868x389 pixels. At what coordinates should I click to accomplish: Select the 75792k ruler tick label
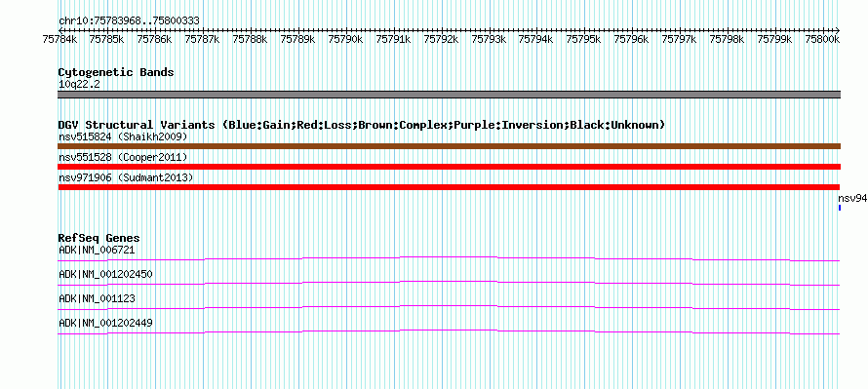pos(441,39)
